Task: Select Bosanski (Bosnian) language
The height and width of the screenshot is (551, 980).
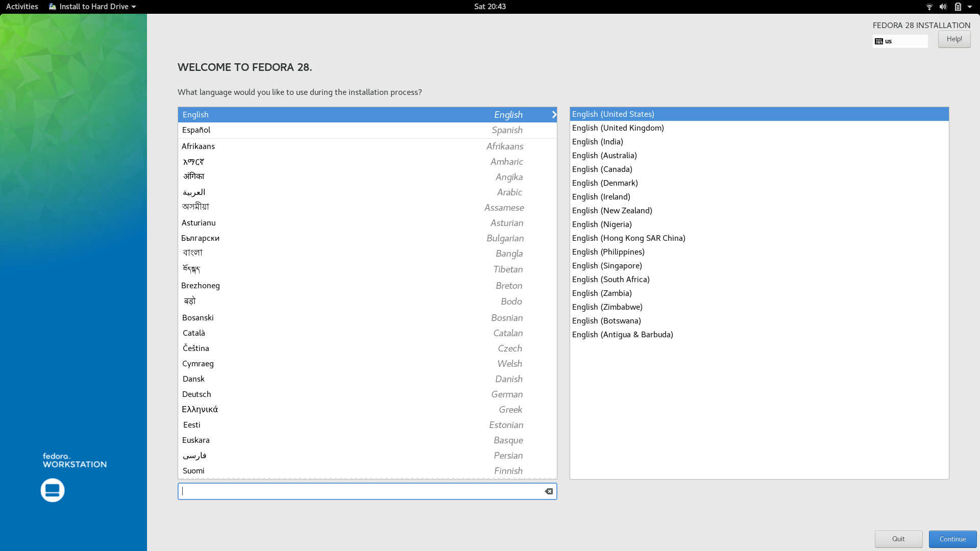Action: [x=367, y=318]
